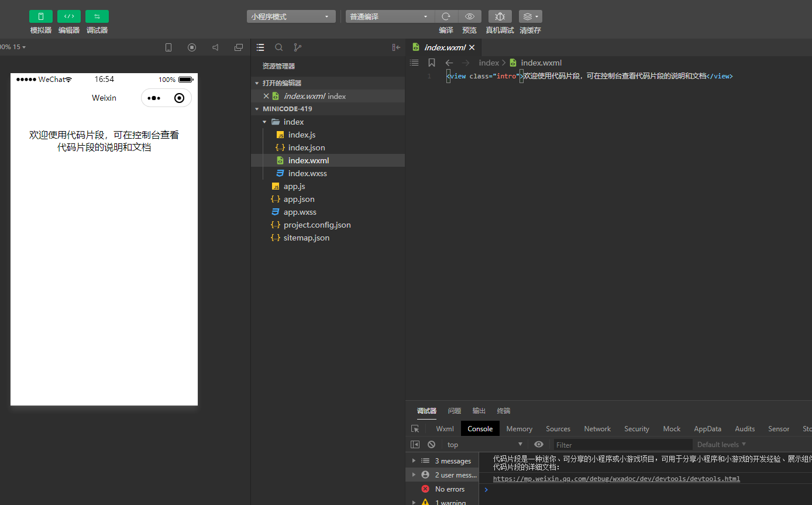This screenshot has width=812, height=505.
Task: Open the Sensor devtools tab
Action: (779, 429)
